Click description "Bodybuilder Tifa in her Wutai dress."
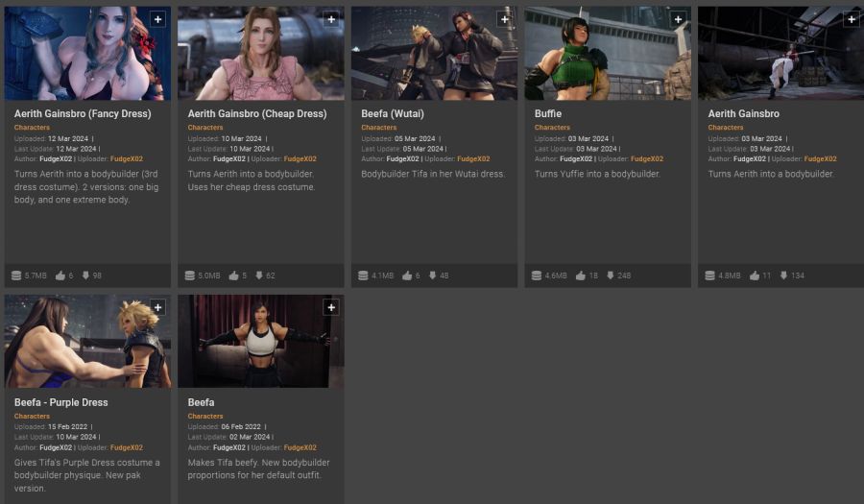Screen dimensions: 864x504 (433, 174)
